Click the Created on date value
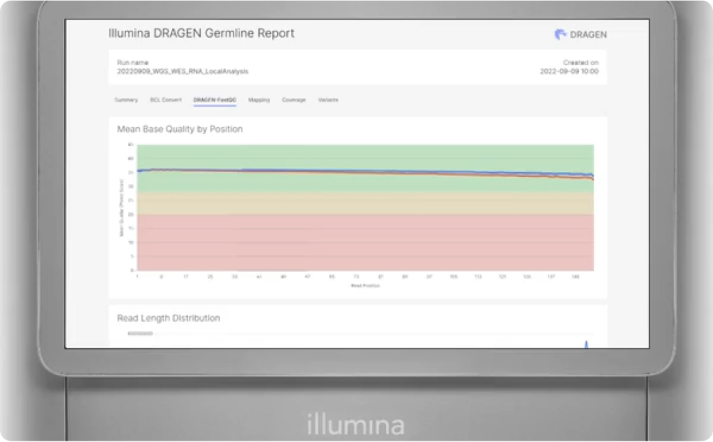 coord(569,72)
